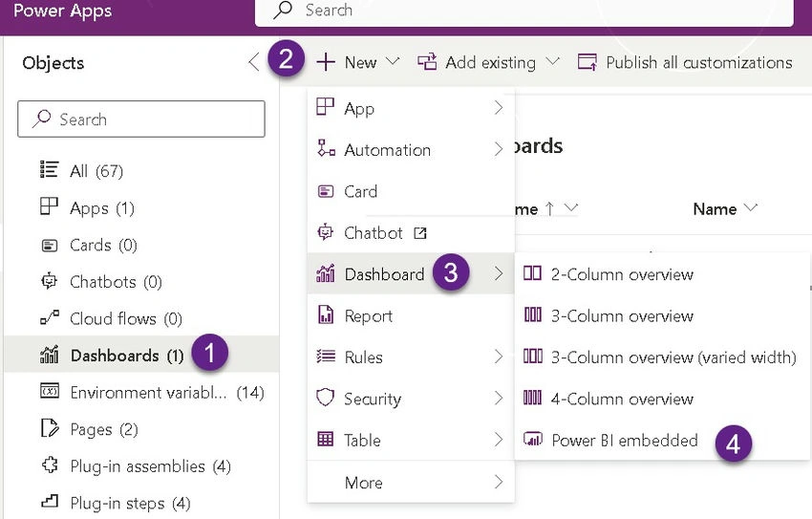Click the Report icon in New menu
The image size is (812, 519).
click(326, 314)
